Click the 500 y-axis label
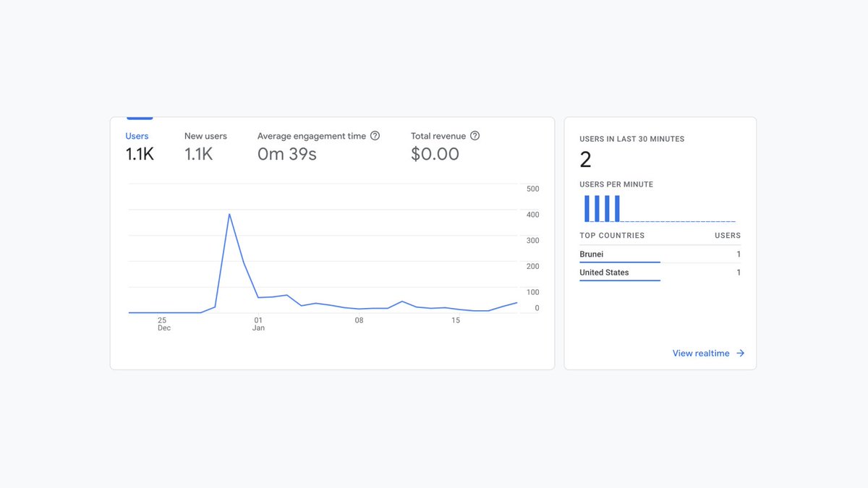 click(x=533, y=189)
